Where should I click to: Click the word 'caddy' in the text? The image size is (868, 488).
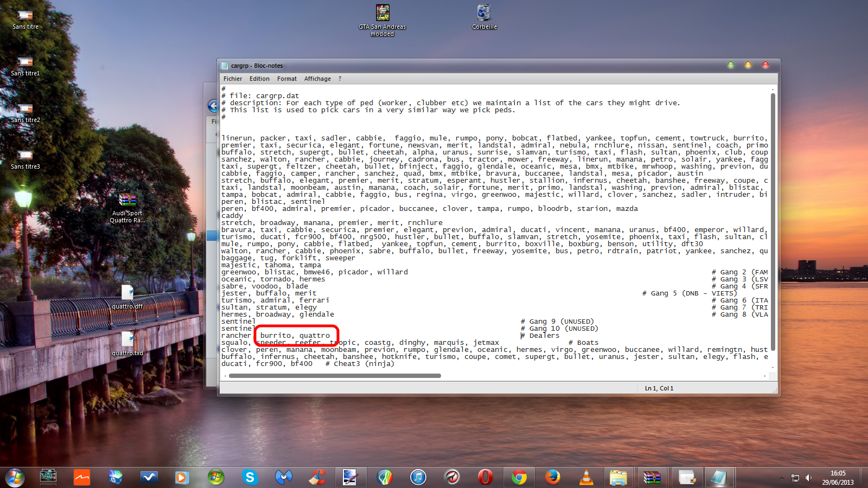232,216
